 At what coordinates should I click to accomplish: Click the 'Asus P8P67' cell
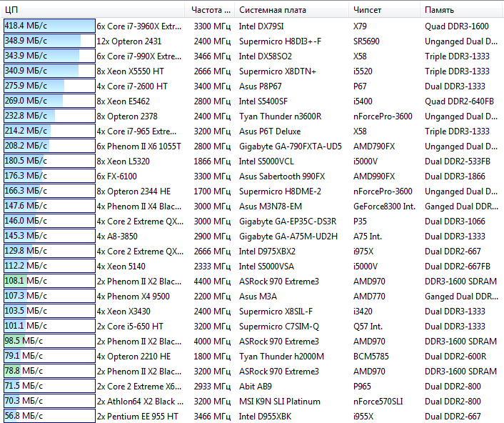[260, 86]
